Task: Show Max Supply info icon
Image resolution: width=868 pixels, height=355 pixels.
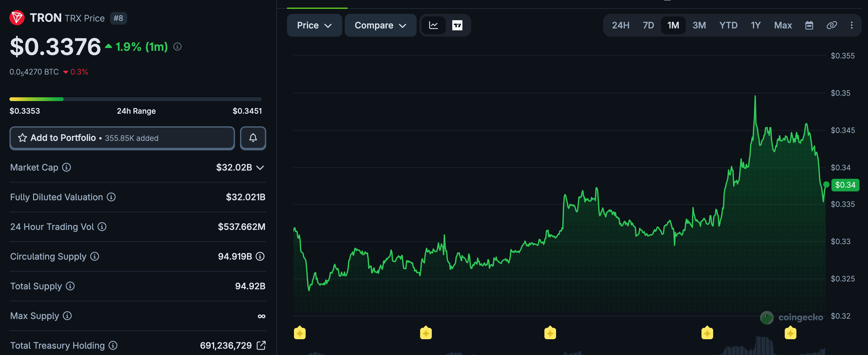Action: click(x=67, y=316)
